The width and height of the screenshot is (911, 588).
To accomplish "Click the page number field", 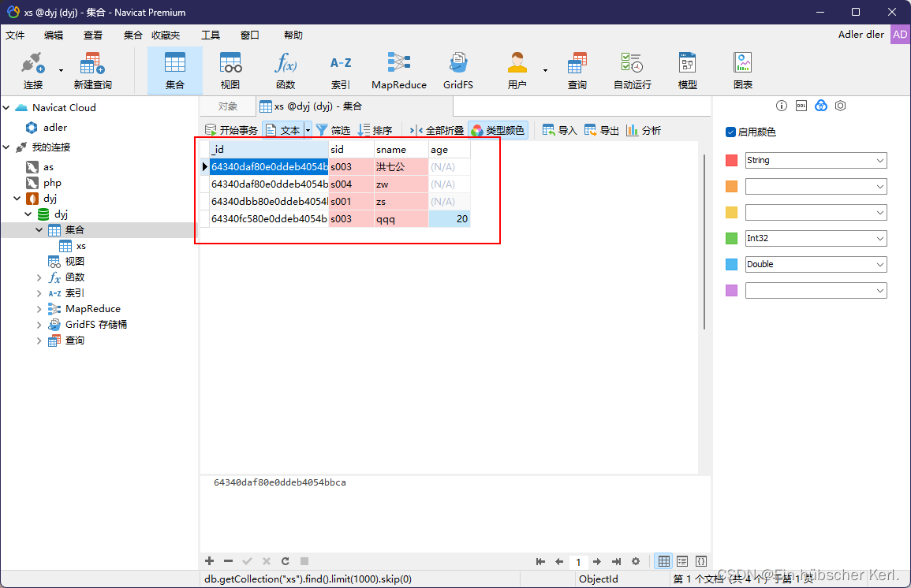I will pos(577,561).
